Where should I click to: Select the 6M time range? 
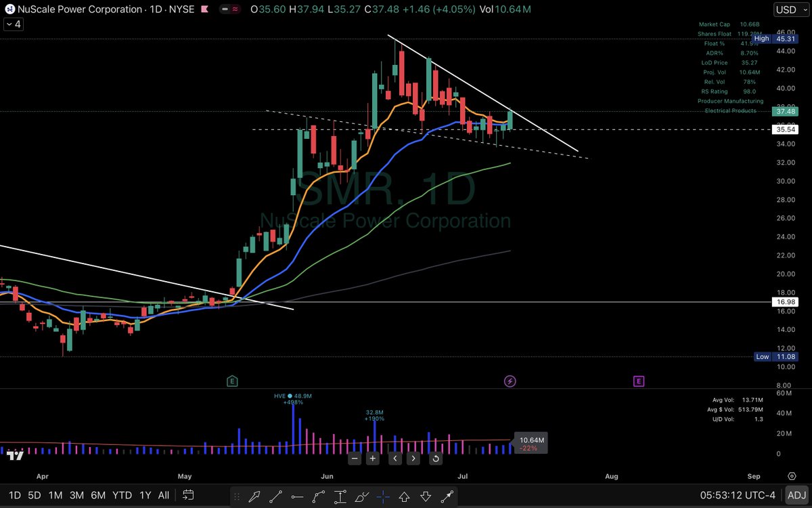(x=99, y=495)
